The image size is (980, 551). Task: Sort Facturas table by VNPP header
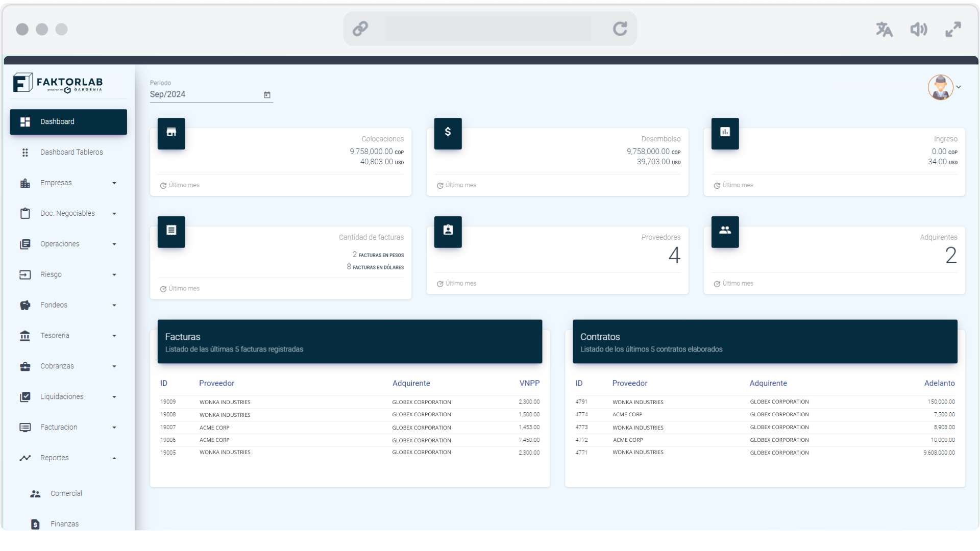pos(529,383)
